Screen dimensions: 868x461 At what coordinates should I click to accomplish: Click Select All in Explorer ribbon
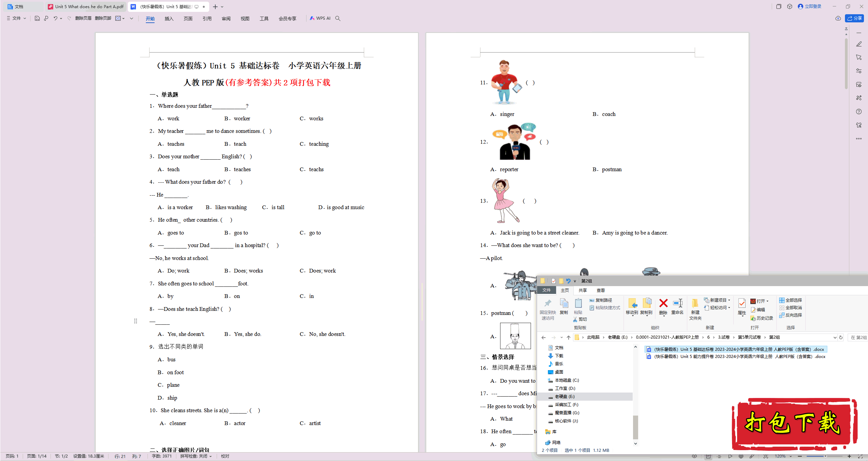tap(791, 300)
